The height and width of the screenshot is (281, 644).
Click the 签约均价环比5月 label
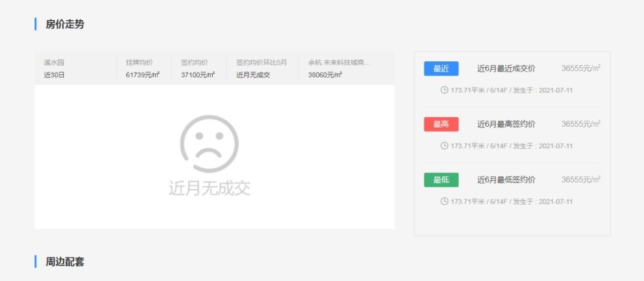(x=261, y=63)
